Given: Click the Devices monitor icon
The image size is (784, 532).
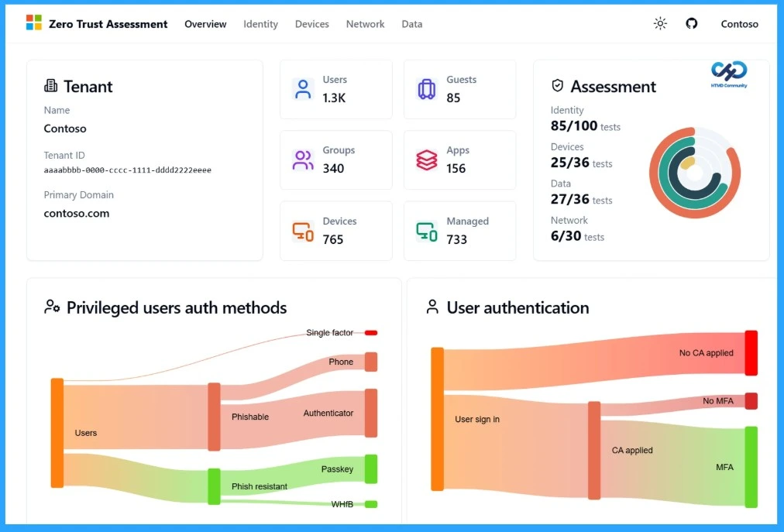Looking at the screenshot, I should tap(302, 232).
